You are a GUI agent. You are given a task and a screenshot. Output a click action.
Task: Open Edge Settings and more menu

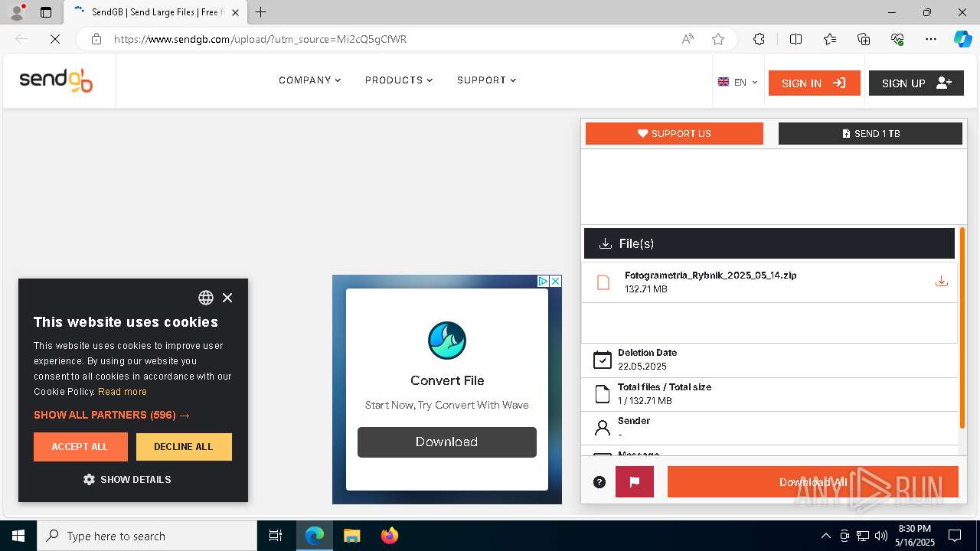click(931, 39)
